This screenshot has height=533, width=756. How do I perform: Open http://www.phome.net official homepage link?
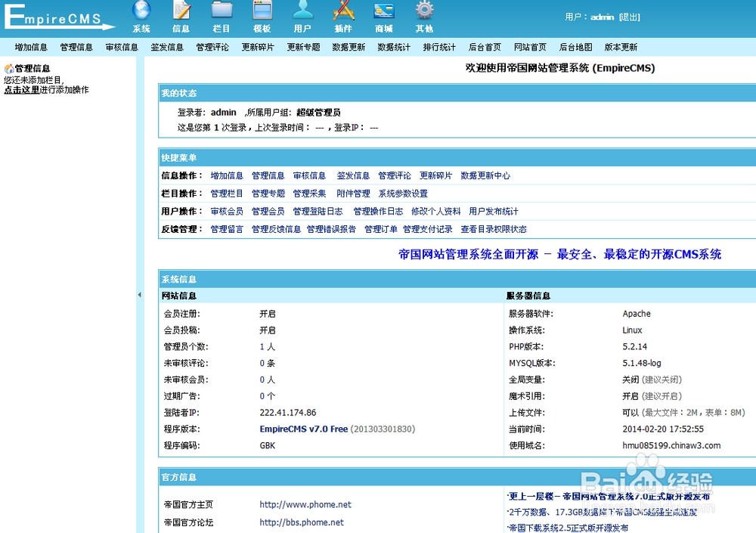click(305, 504)
